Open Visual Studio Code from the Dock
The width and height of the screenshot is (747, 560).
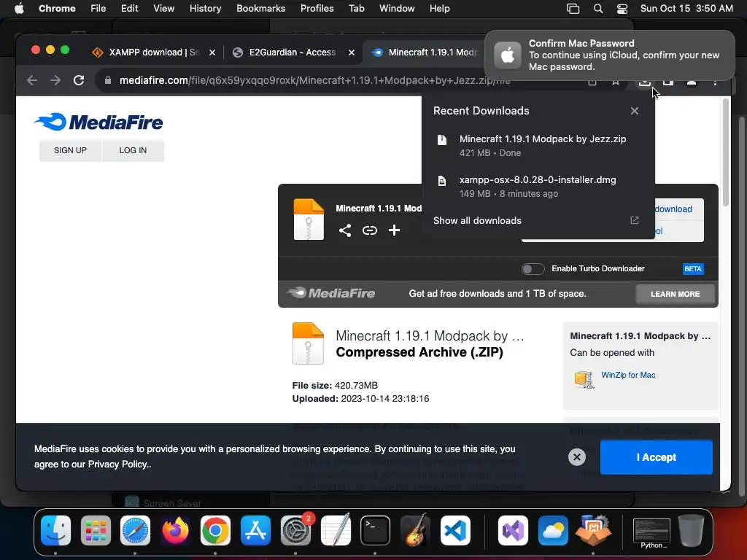(x=455, y=531)
